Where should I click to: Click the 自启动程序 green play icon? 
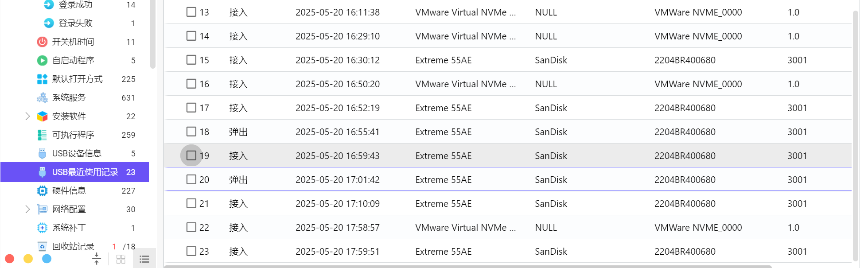pos(42,60)
